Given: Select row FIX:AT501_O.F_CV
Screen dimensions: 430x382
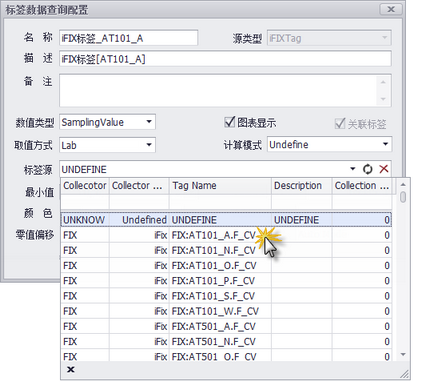Looking at the screenshot, I should tap(226, 355).
